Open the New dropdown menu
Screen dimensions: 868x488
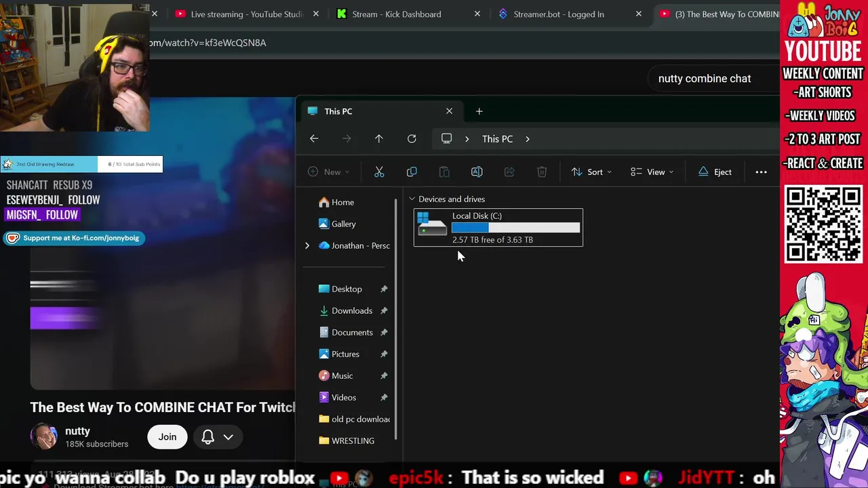click(x=328, y=172)
